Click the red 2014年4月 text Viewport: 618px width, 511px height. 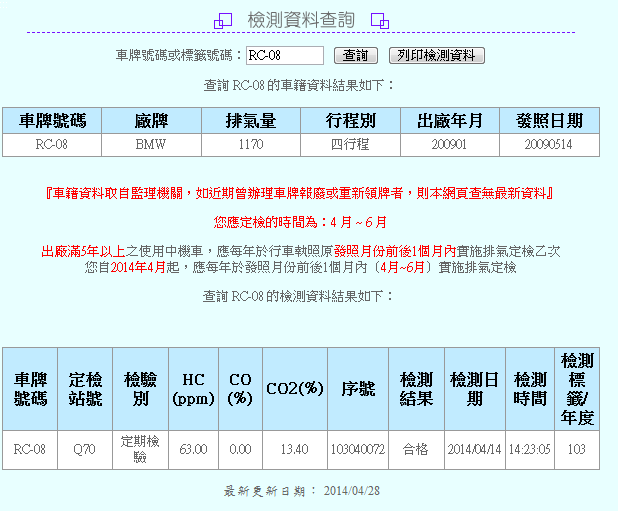[x=138, y=268]
